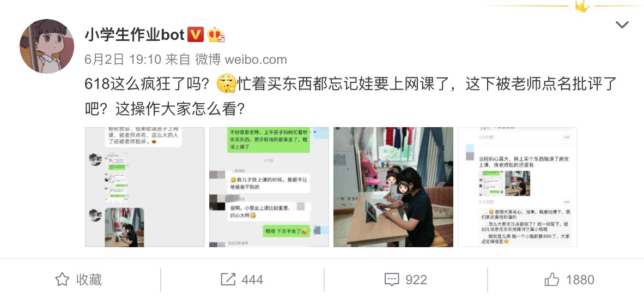Click the repost share icon
This screenshot has height=299, width=644.
tap(228, 280)
